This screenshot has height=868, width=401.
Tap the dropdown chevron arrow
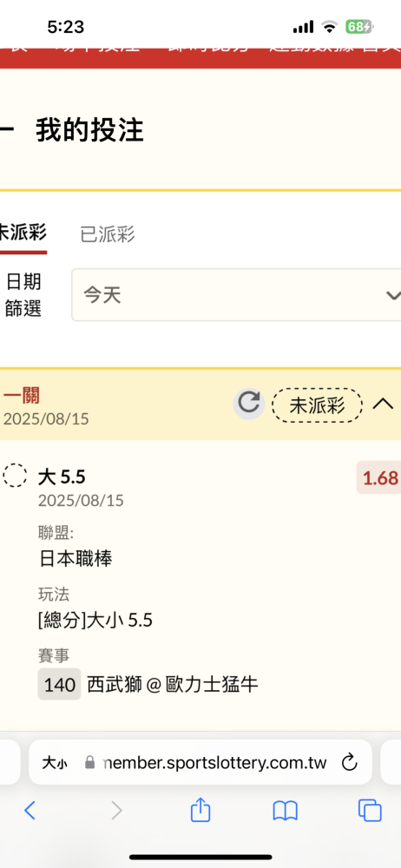tap(392, 296)
